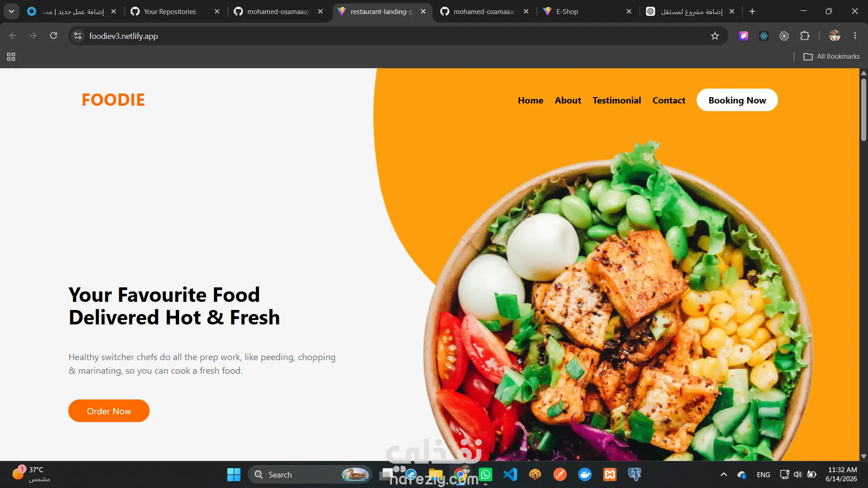The height and width of the screenshot is (488, 868).
Task: Check battery status in system tray
Action: pos(812,474)
